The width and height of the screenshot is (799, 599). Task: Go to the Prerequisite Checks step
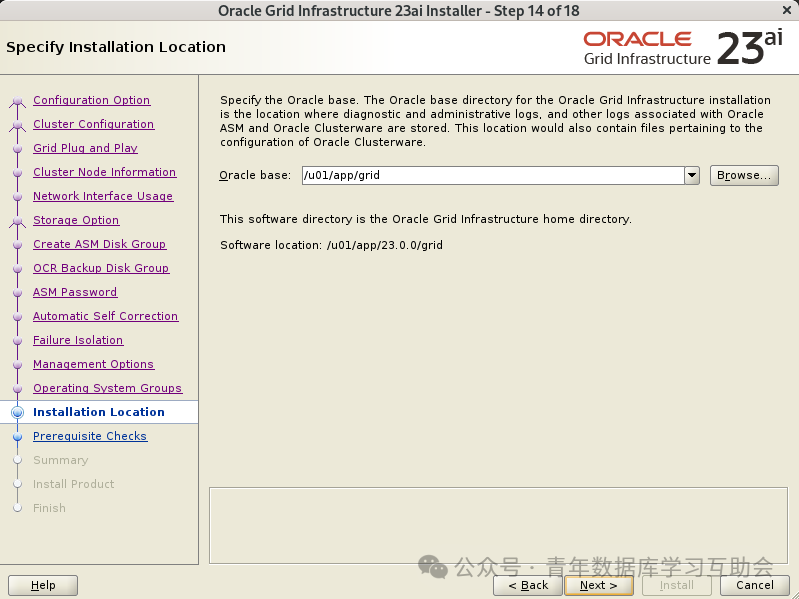[x=90, y=436]
